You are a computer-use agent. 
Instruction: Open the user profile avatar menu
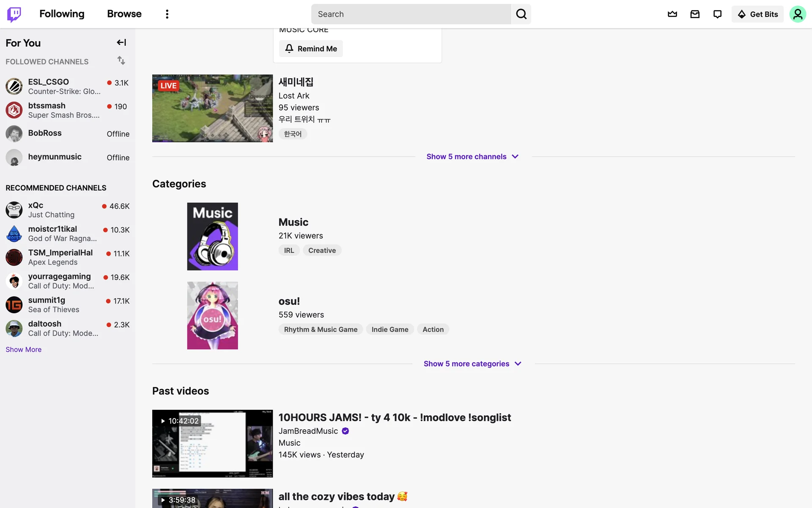[x=797, y=14]
